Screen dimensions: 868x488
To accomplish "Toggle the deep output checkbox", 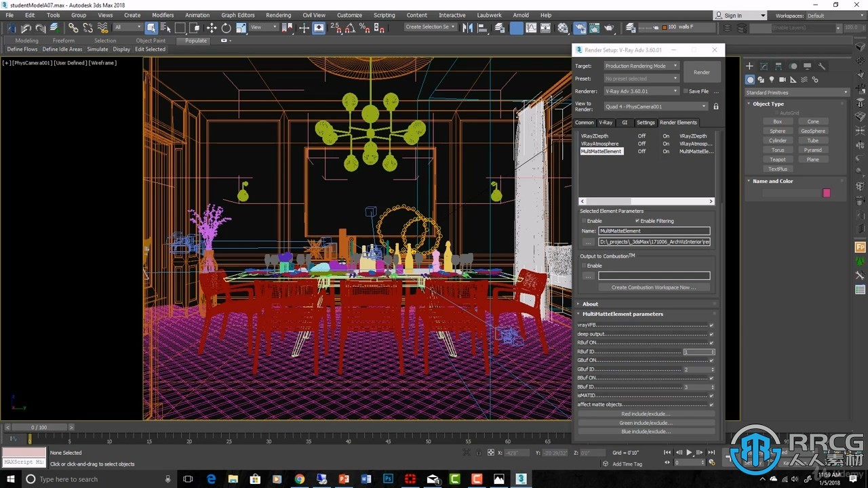I will pos(711,334).
